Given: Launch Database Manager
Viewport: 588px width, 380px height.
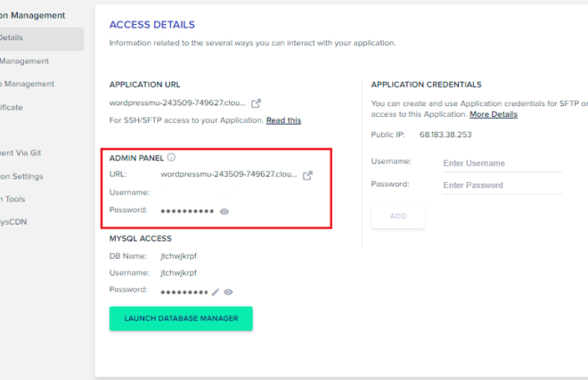Looking at the screenshot, I should 181,318.
